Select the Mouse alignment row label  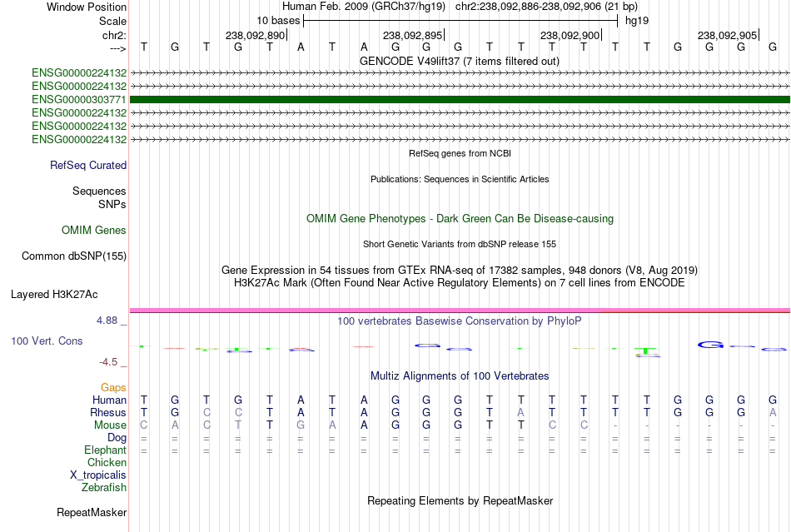(111, 425)
